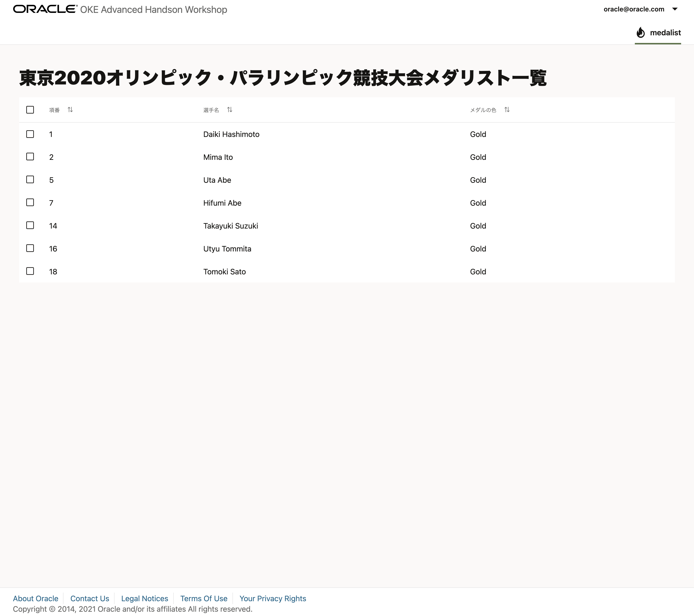
Task: Click the Oracle logo in header
Action: coord(45,9)
